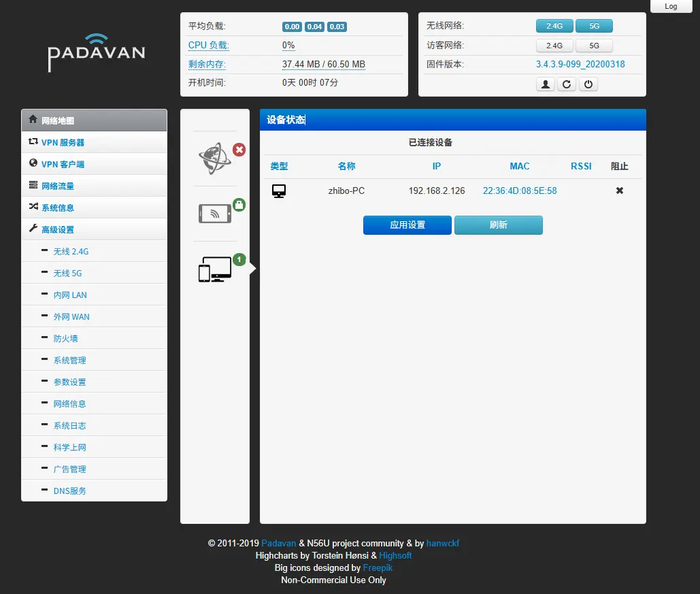Click the green client count badge

point(239,259)
